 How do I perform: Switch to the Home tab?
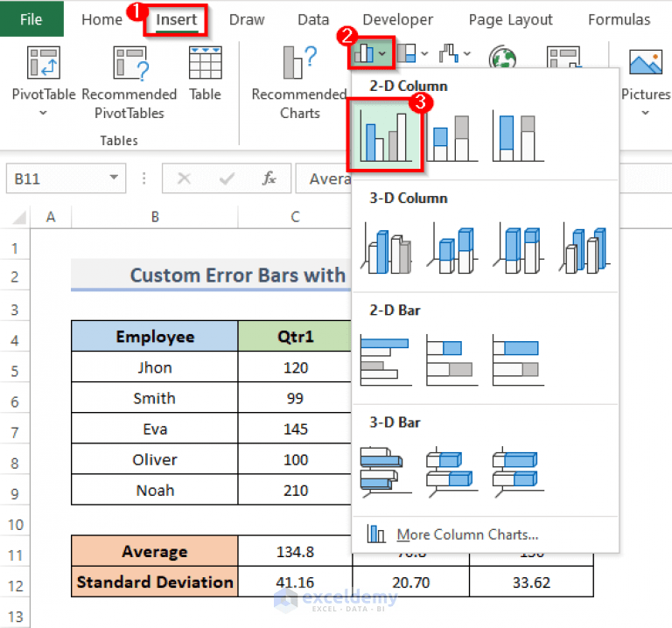pyautogui.click(x=101, y=20)
